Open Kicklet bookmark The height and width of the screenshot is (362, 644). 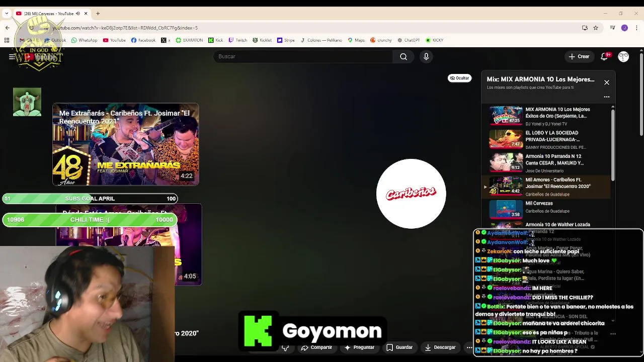[x=262, y=40]
